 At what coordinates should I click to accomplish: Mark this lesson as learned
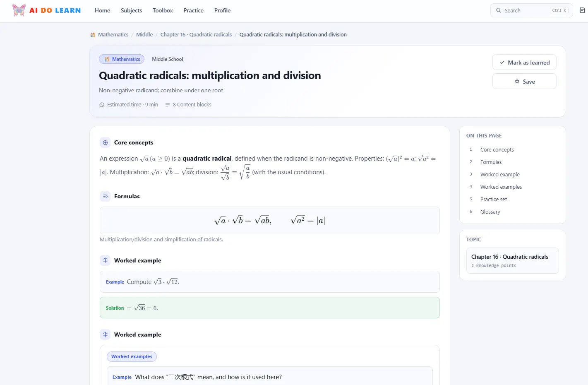click(524, 63)
